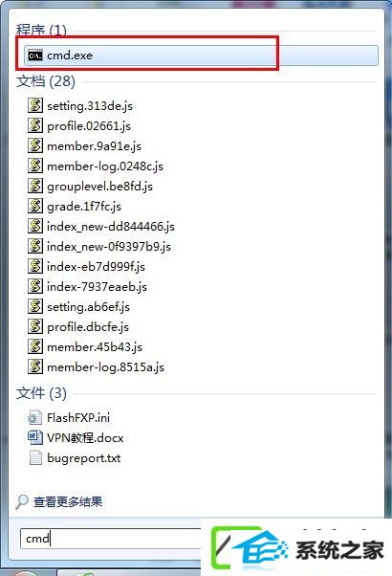The width and height of the screenshot is (392, 576).
Task: Click the magnifier icon for more results
Action: [22, 501]
